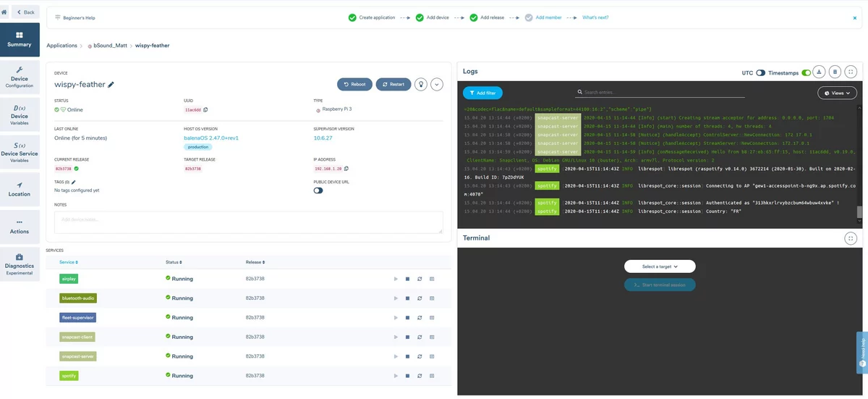Screen dimensions: 868x399
Task: Blink the device with the lightbulb icon
Action: pos(421,84)
